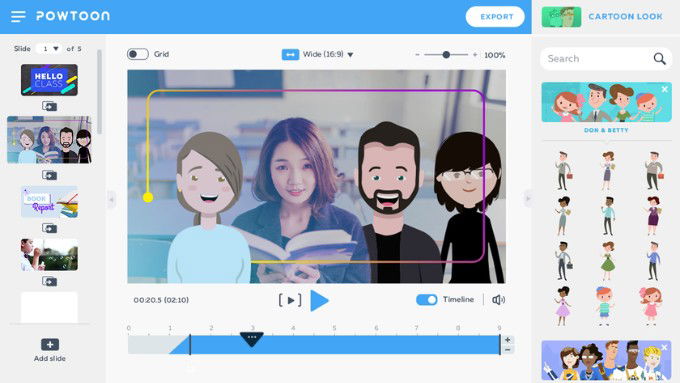Click the timeline playhead marker
Screen dimensions: 680x383
pyautogui.click(x=252, y=339)
